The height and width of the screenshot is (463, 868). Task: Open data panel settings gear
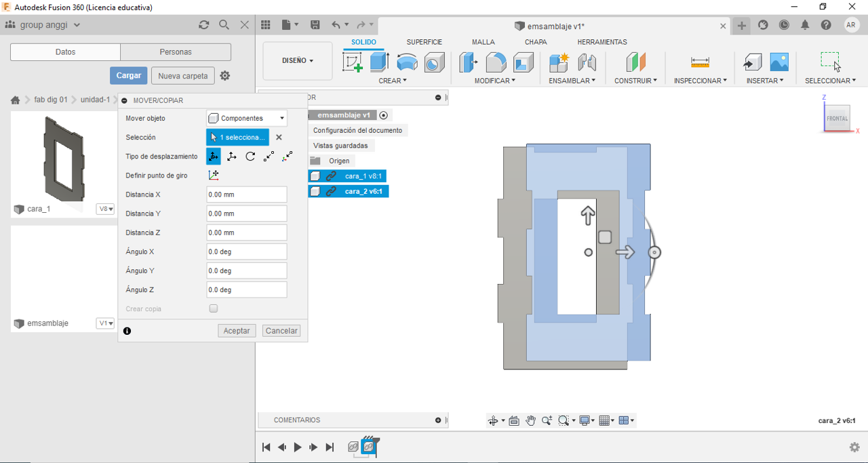click(225, 76)
